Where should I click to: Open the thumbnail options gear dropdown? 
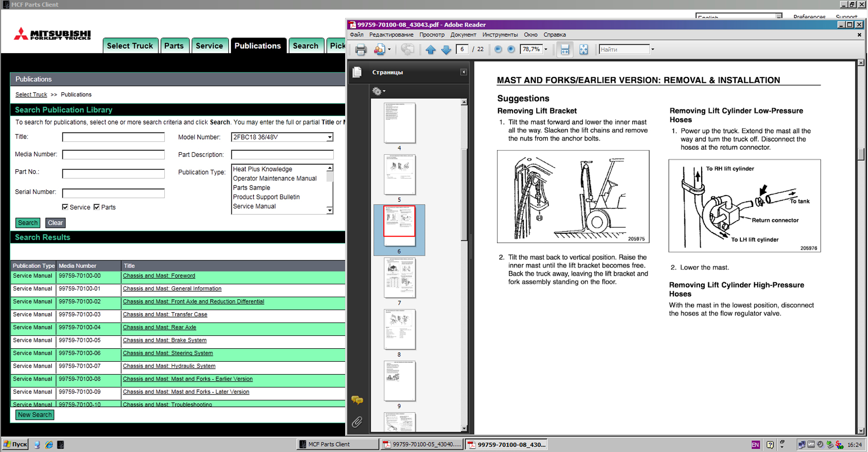pos(379,91)
